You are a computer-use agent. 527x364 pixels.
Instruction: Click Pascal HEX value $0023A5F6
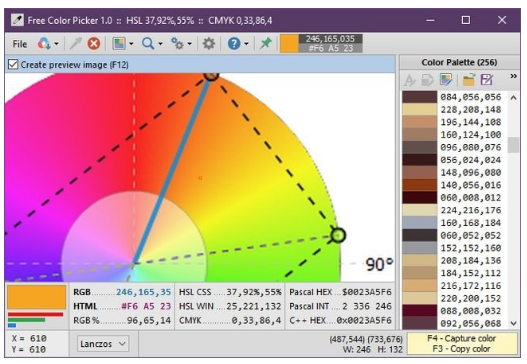click(367, 292)
